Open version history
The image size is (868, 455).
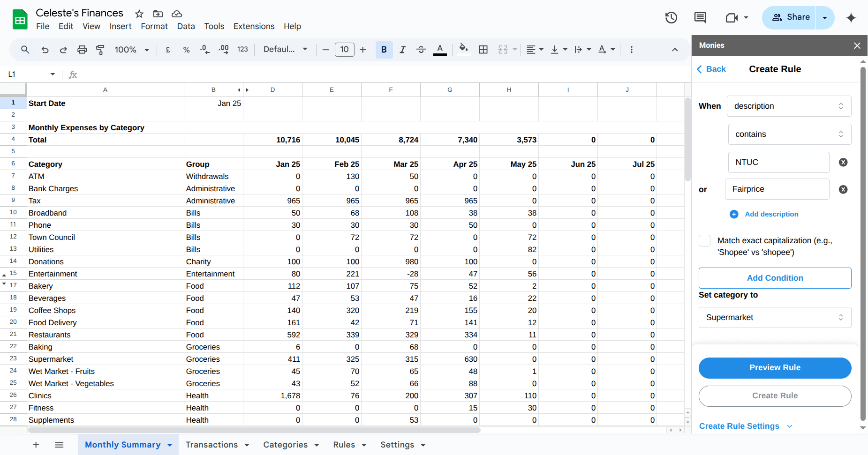coord(671,17)
